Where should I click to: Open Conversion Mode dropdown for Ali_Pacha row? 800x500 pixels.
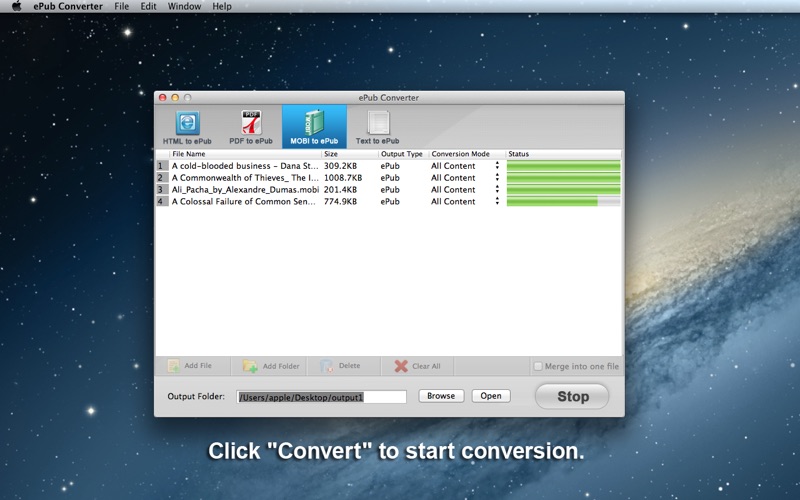pyautogui.click(x=497, y=189)
